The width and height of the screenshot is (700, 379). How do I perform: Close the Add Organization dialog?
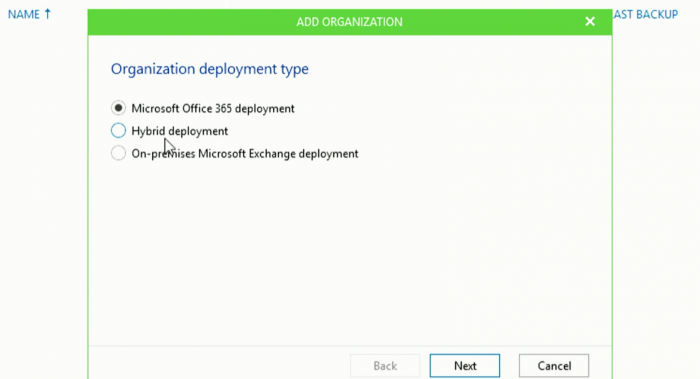[590, 21]
